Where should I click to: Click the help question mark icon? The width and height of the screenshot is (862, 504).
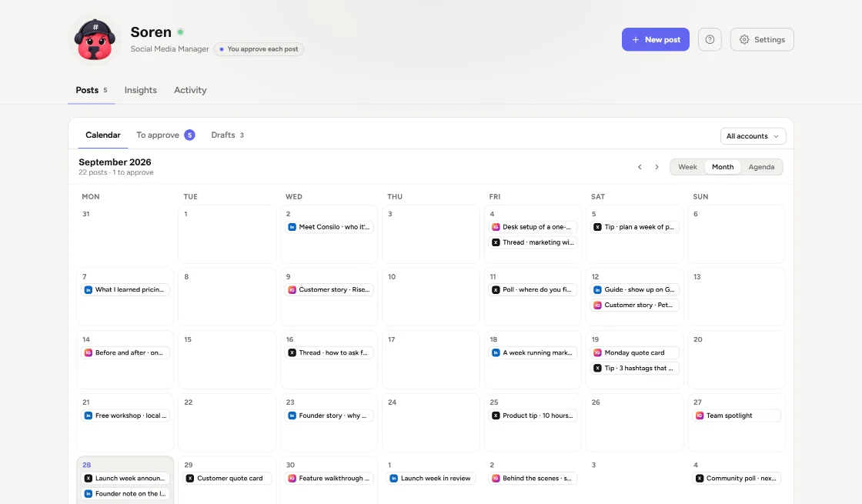pyautogui.click(x=710, y=39)
